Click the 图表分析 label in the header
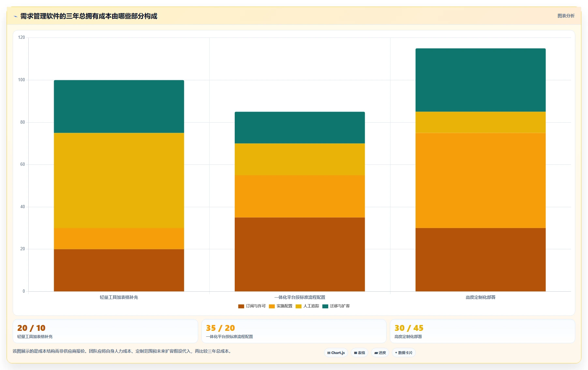The width and height of the screenshot is (588, 370). pos(566,16)
